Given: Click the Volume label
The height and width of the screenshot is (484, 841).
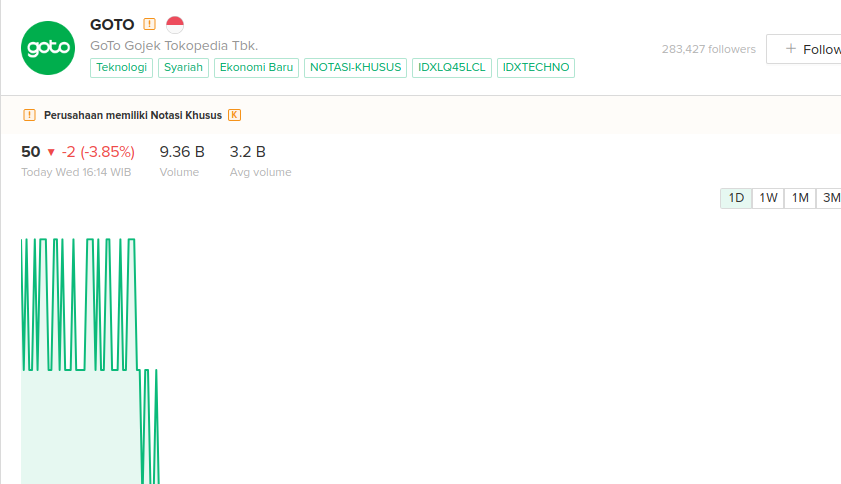Looking at the screenshot, I should [x=179, y=172].
